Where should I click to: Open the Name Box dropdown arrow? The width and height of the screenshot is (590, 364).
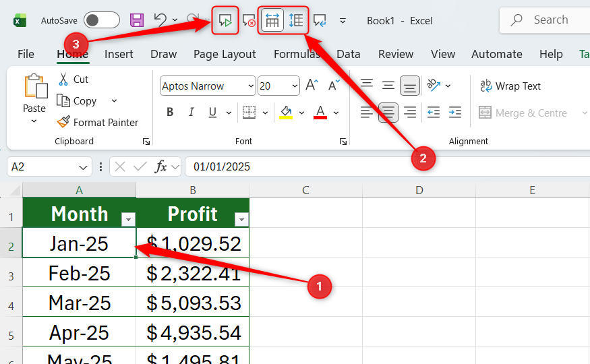(83, 167)
